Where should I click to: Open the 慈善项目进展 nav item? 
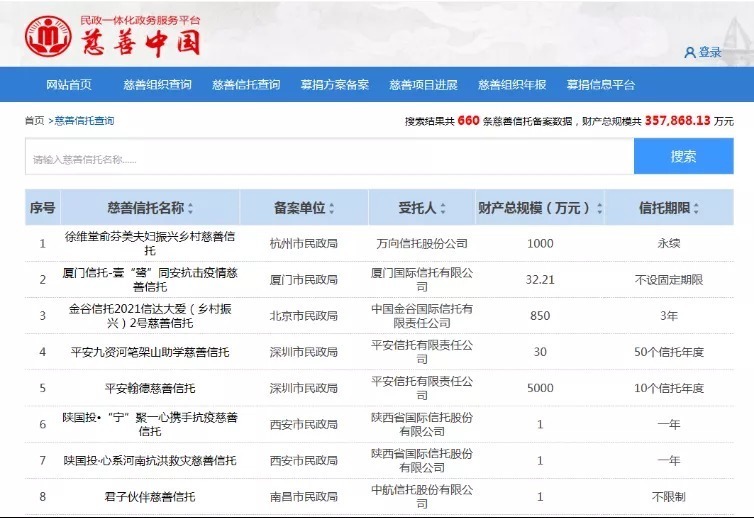pyautogui.click(x=423, y=85)
